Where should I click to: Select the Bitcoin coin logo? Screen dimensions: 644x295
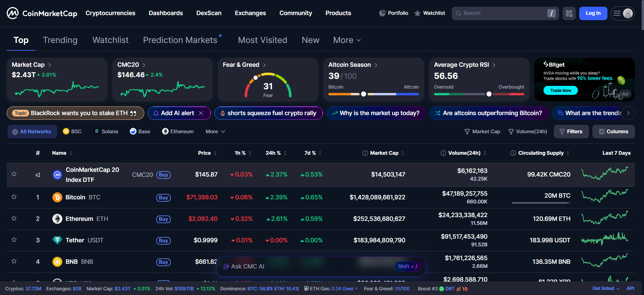pos(57,197)
